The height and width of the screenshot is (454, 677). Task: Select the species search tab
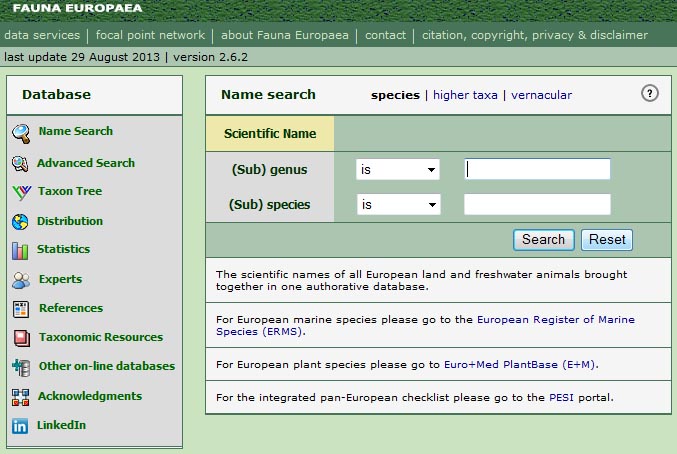[x=395, y=95]
